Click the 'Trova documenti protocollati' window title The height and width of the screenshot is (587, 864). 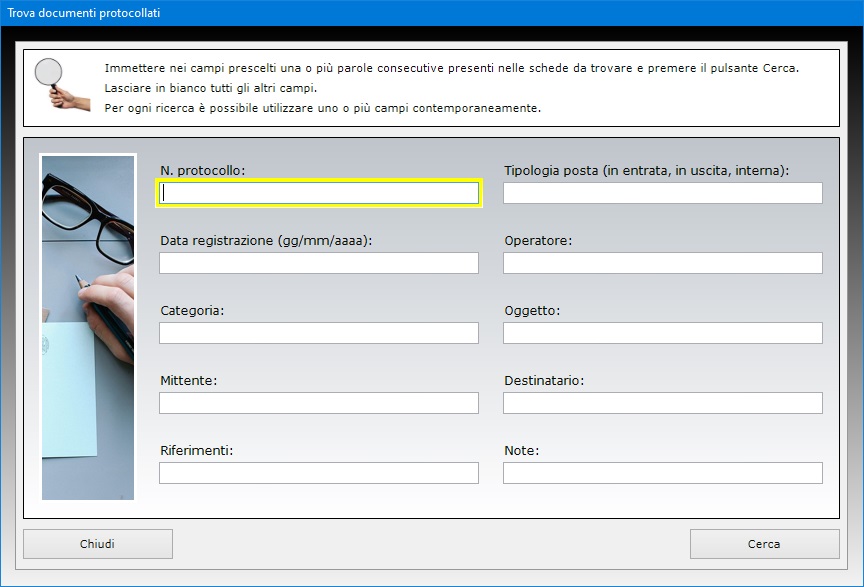click(x=84, y=13)
